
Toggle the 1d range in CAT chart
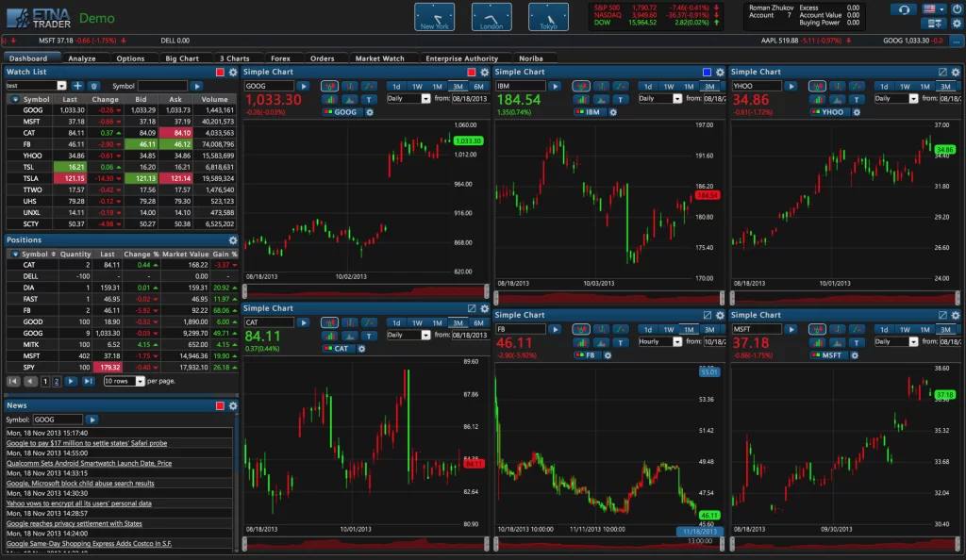[x=396, y=322]
